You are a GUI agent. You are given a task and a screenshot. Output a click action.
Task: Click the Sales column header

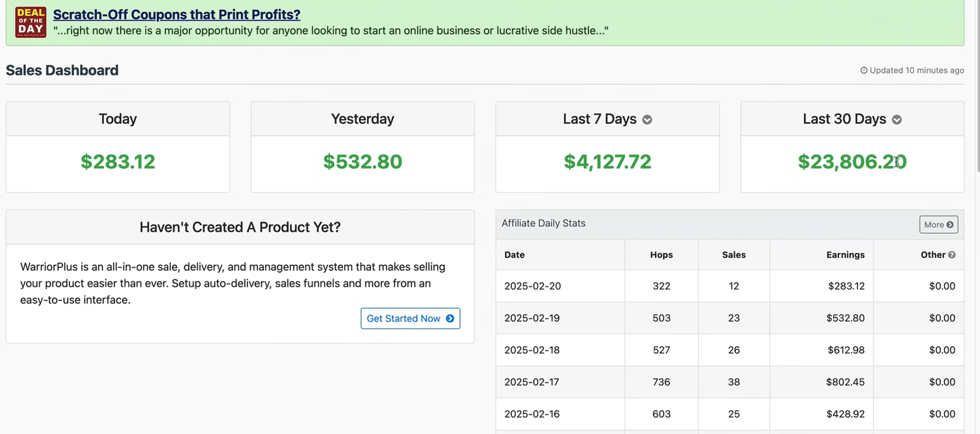(x=733, y=255)
